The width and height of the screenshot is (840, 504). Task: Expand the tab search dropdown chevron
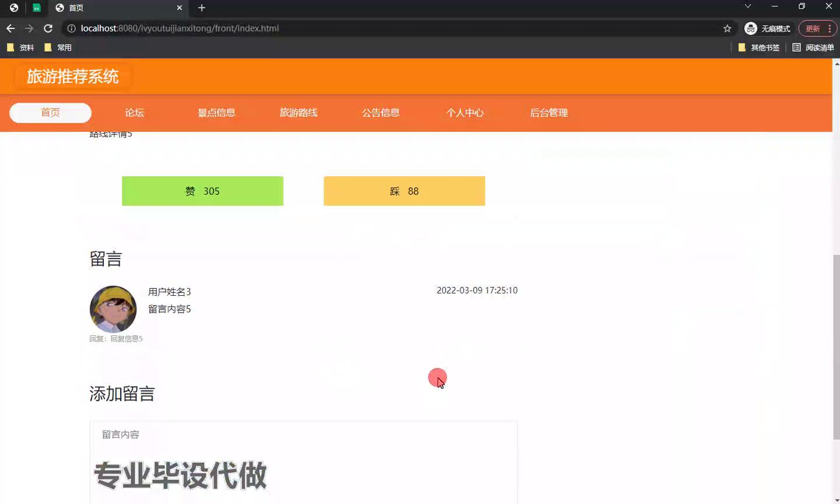pyautogui.click(x=747, y=6)
